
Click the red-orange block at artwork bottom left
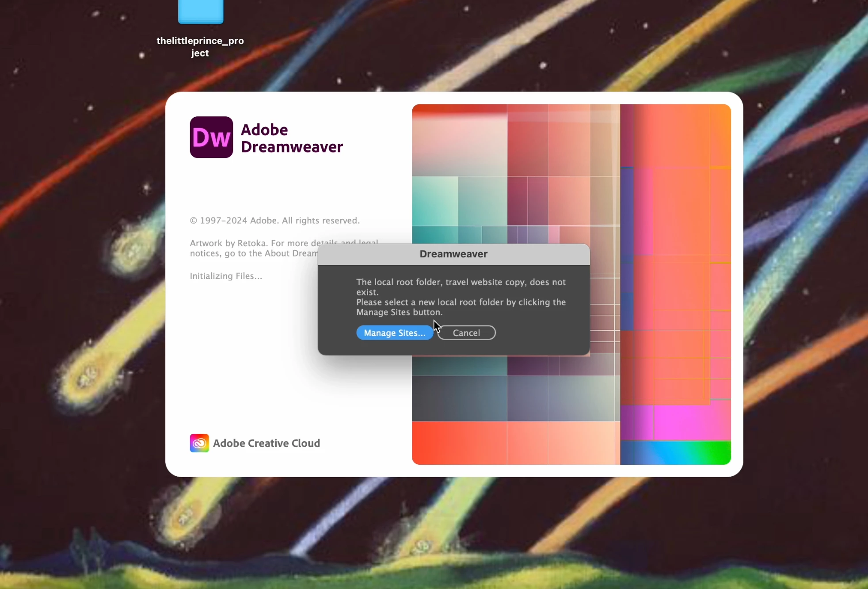pyautogui.click(x=459, y=442)
